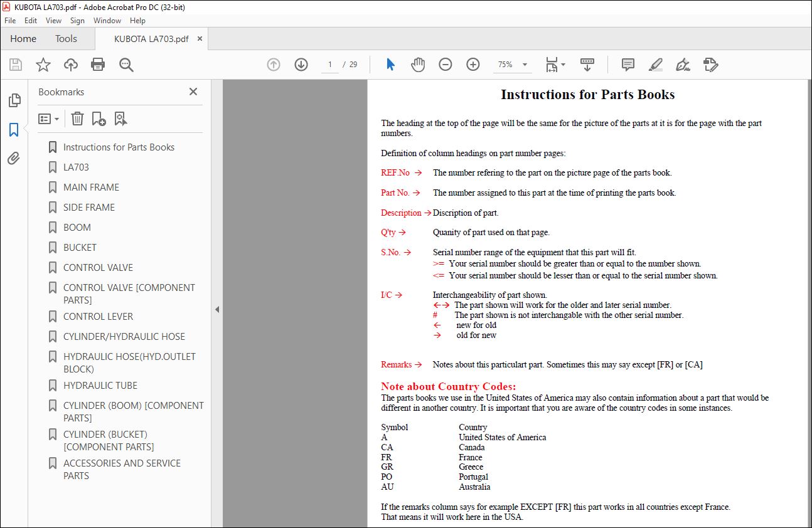Open HYDRAULIC HOSE(HYD.OUTLET BLOCK) bookmark

(129, 363)
